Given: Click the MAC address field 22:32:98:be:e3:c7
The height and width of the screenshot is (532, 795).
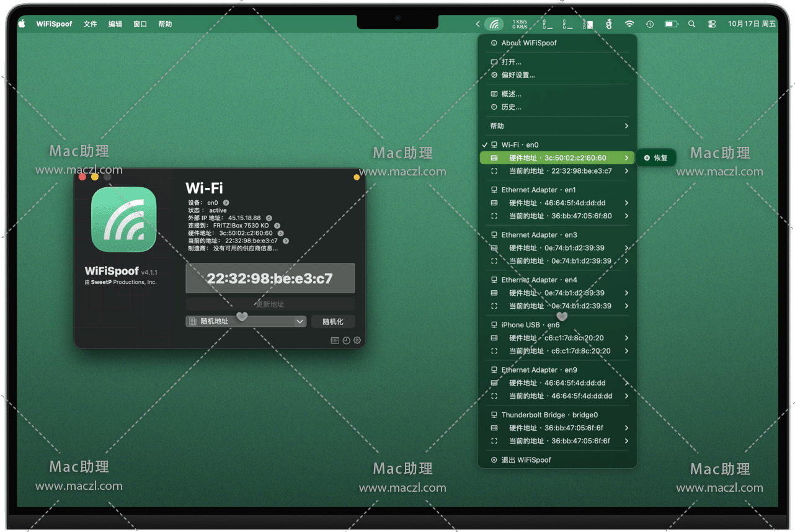Looking at the screenshot, I should 270,278.
